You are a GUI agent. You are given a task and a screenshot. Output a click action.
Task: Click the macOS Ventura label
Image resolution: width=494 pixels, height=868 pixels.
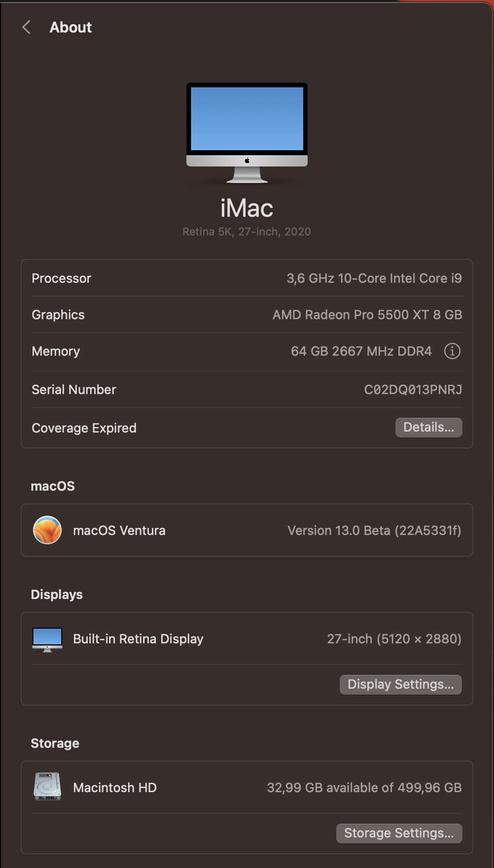click(119, 531)
